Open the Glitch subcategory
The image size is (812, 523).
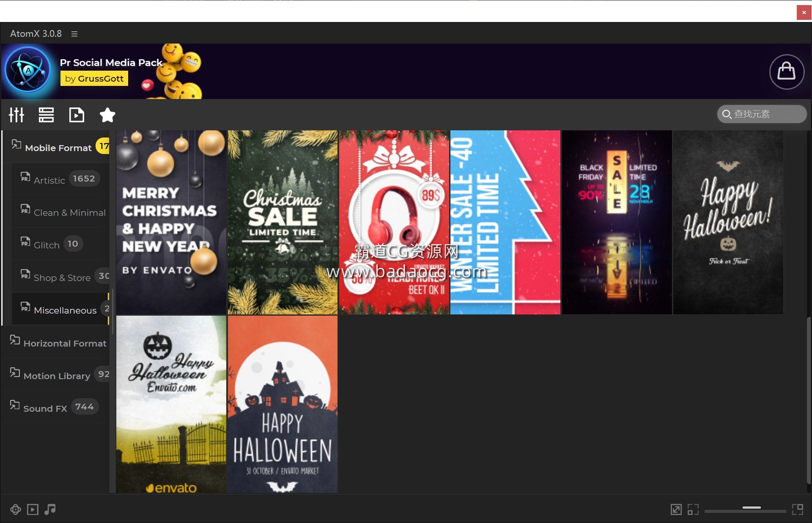click(60, 245)
